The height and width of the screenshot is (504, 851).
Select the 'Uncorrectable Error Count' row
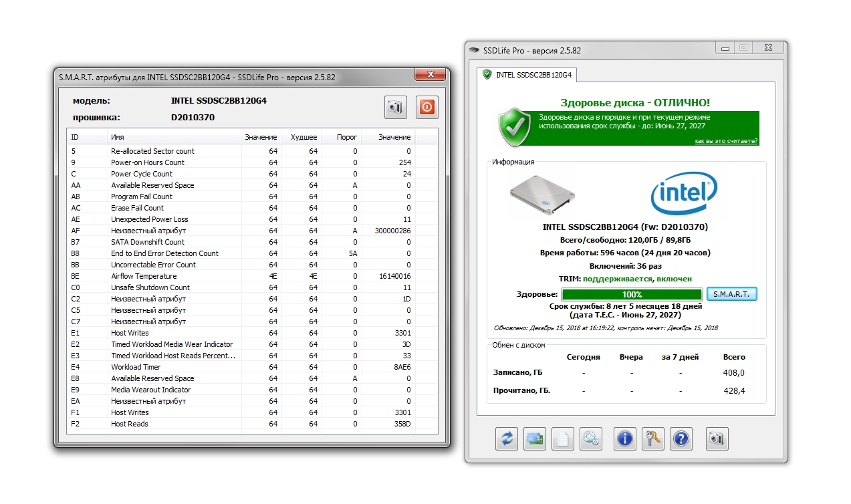click(253, 265)
